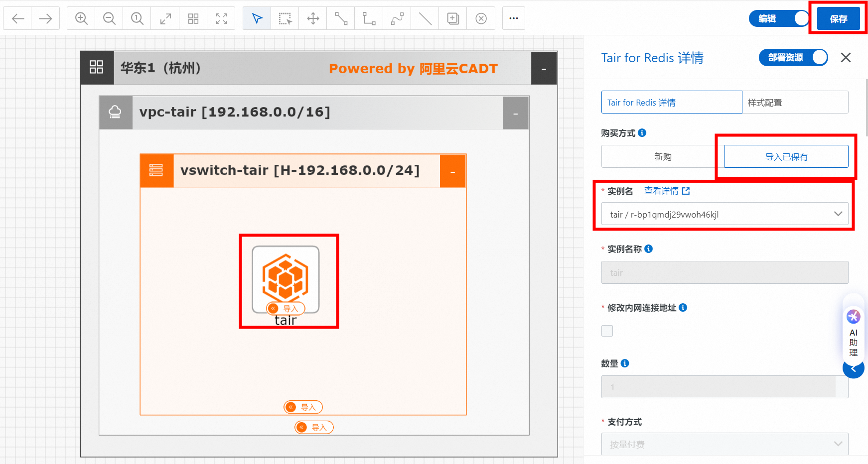Select the 新购 purchase option
Viewport: 868px width, 464px height.
pyautogui.click(x=663, y=156)
